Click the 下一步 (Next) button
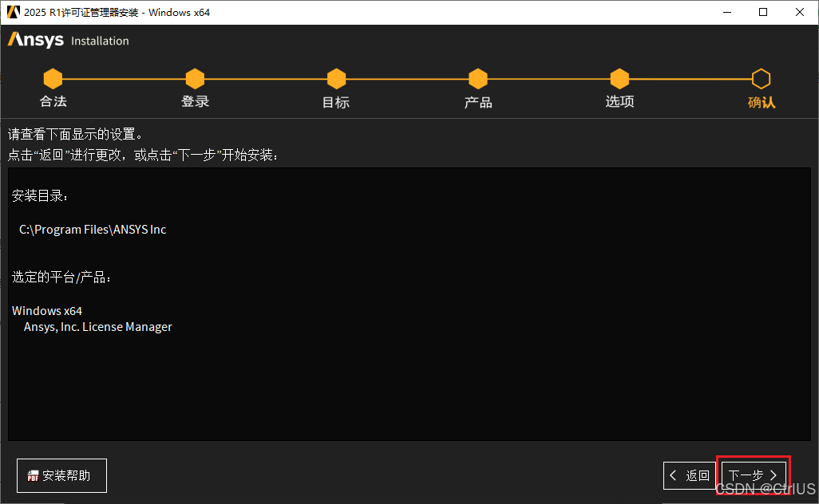819x504 pixels. point(754,475)
